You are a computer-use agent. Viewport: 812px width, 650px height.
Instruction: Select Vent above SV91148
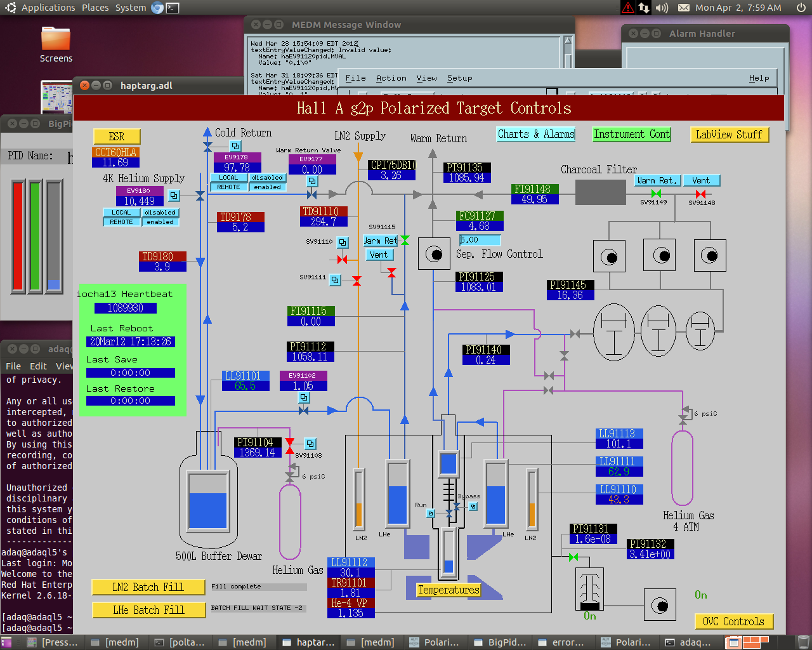(x=702, y=180)
